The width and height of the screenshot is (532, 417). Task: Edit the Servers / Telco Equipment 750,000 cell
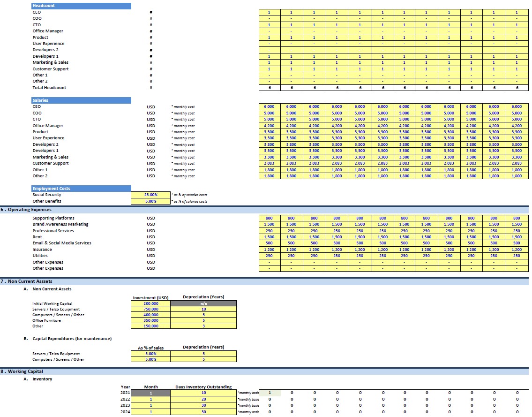click(x=150, y=310)
